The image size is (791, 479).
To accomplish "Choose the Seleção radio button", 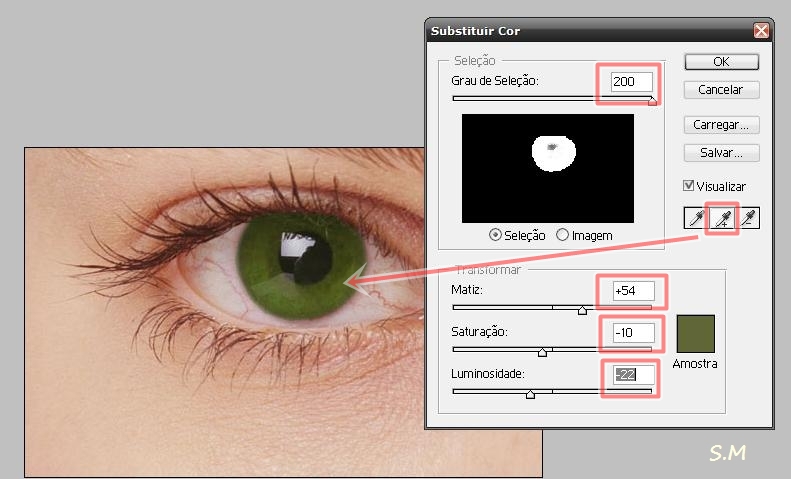I will 496,235.
